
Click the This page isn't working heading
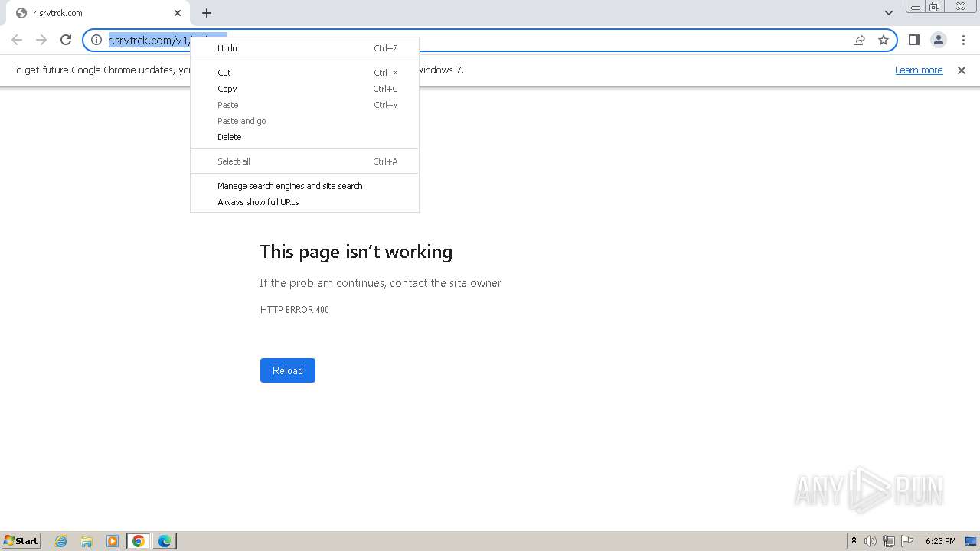[356, 252]
